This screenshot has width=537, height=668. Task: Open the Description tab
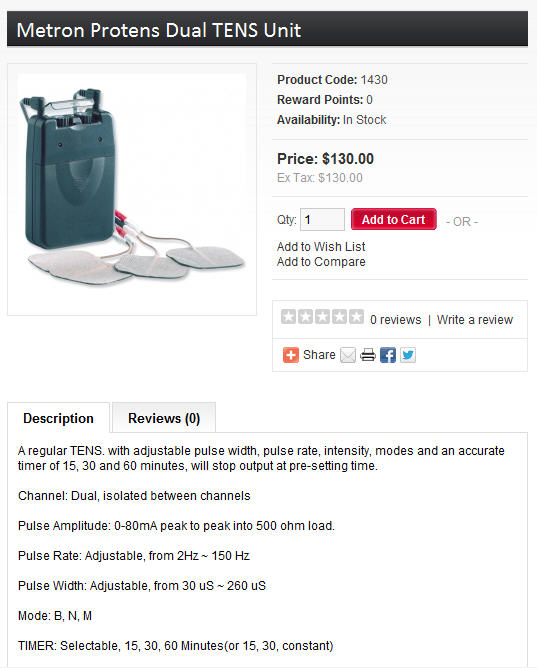click(x=58, y=418)
